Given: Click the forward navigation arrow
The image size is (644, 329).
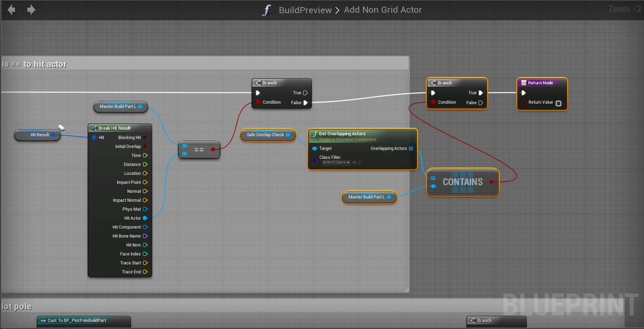Looking at the screenshot, I should (x=31, y=10).
